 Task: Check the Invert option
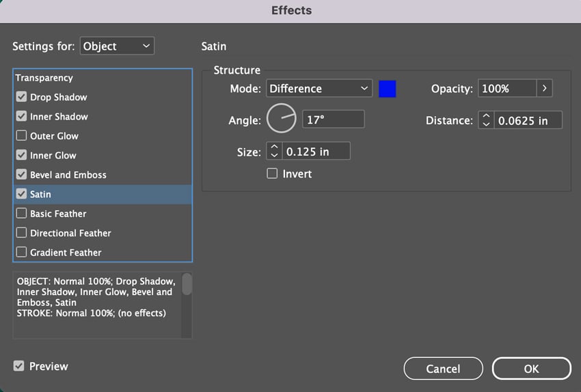click(272, 173)
